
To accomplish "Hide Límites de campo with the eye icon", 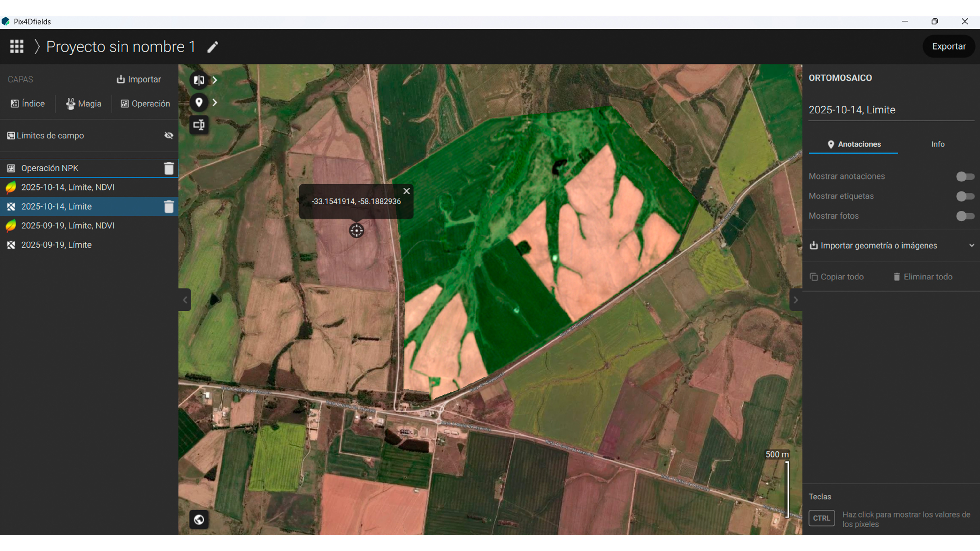I will pyautogui.click(x=168, y=135).
